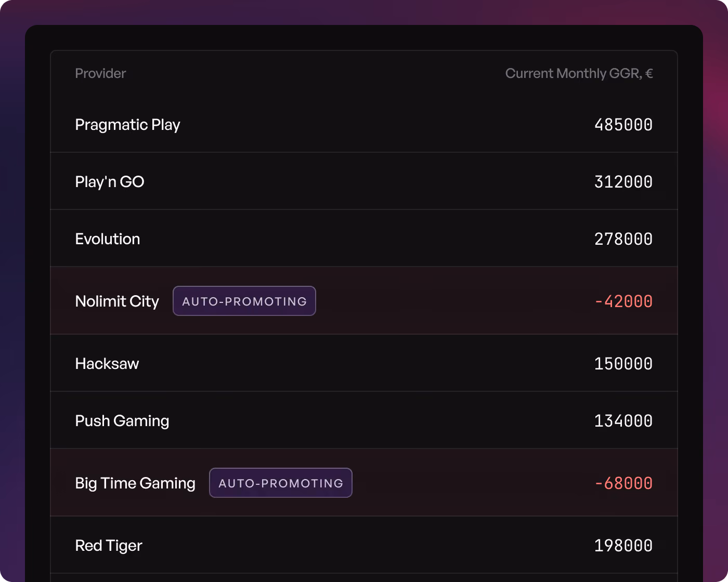
Task: Click the negative 68000 GGR value
Action: 623,483
